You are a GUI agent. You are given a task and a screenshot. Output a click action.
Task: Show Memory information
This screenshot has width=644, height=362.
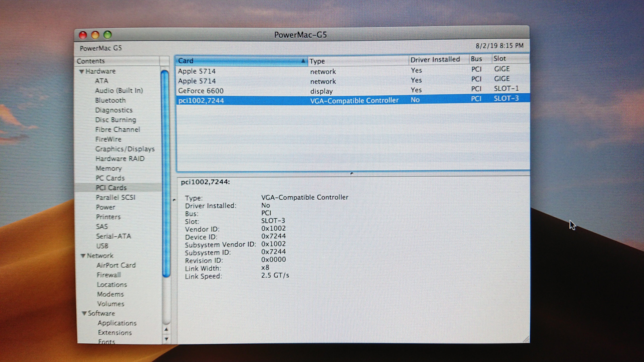109,169
